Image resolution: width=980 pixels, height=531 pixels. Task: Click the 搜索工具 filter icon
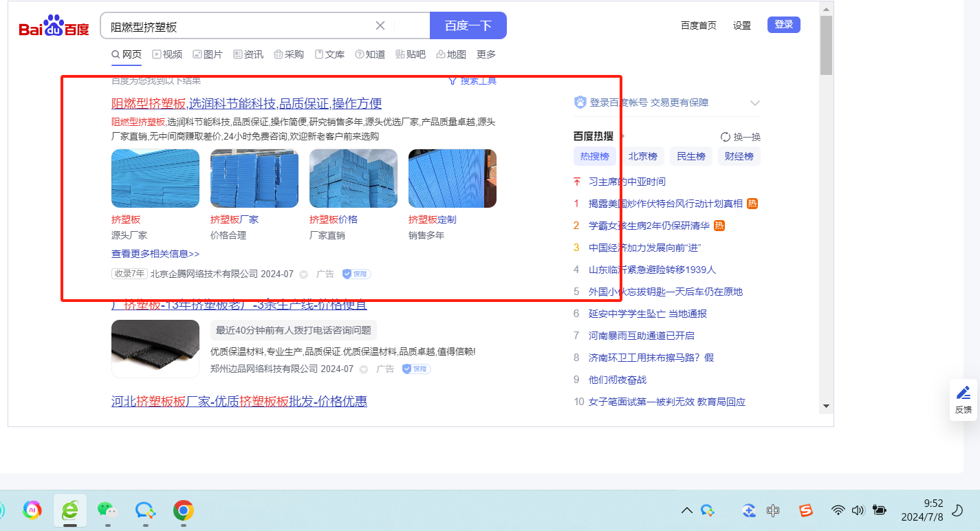pyautogui.click(x=453, y=81)
